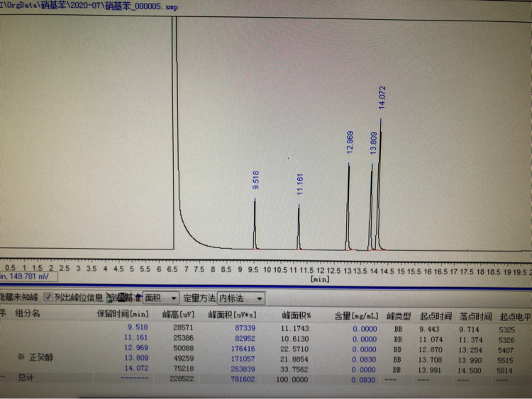This screenshot has height=399, width=532.
Task: Select the 9.518 retention time cell
Action: [138, 327]
